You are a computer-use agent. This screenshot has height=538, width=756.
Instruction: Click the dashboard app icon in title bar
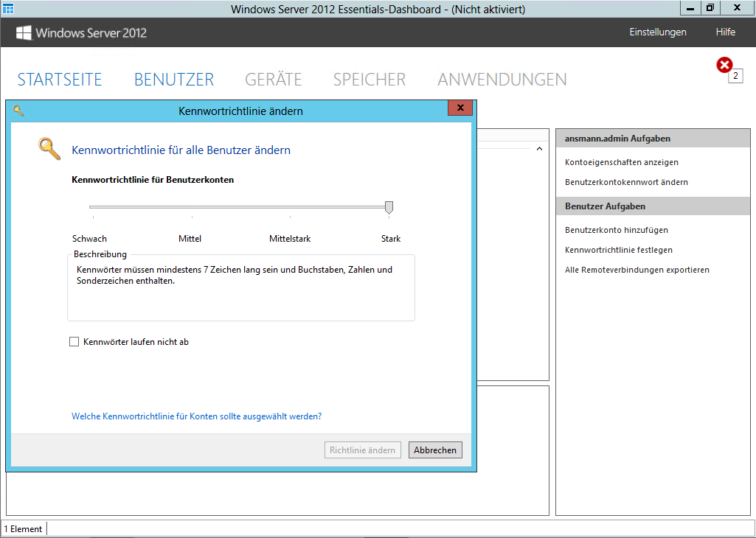(9, 9)
